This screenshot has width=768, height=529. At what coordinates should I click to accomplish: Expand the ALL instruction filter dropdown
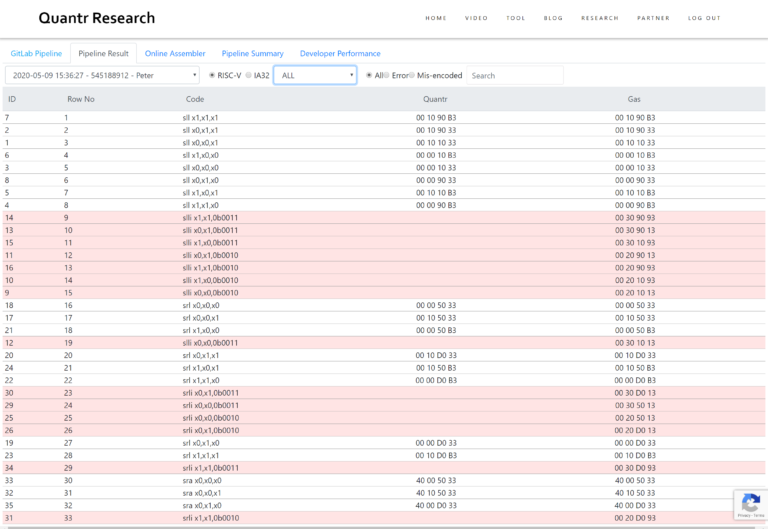click(x=315, y=75)
